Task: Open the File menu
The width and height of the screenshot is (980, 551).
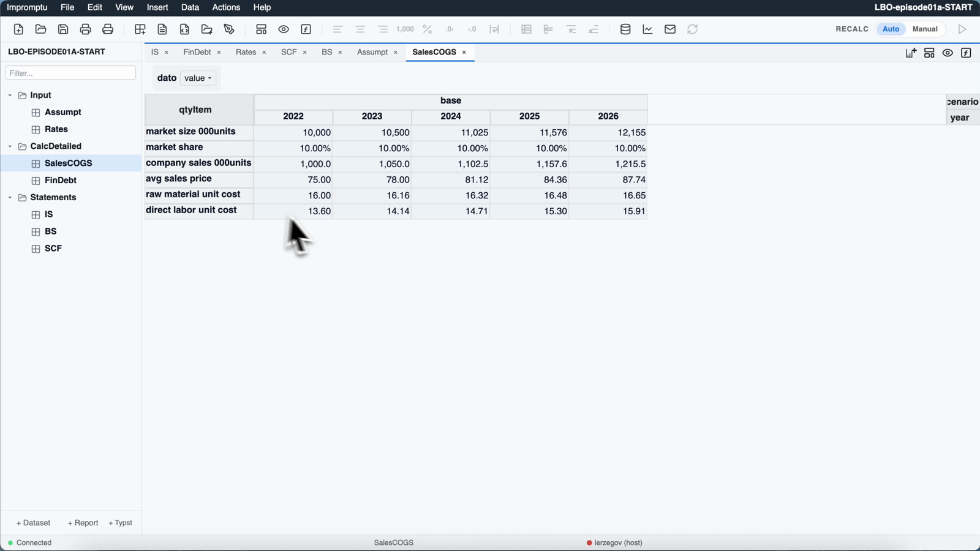Action: click(x=67, y=7)
